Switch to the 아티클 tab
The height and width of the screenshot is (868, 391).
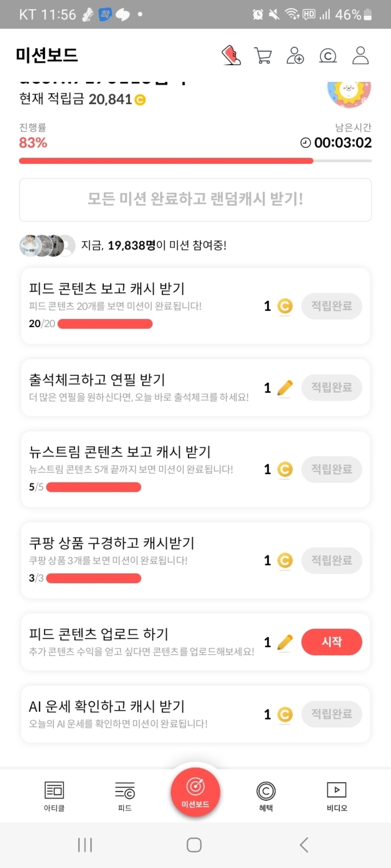coord(54,796)
